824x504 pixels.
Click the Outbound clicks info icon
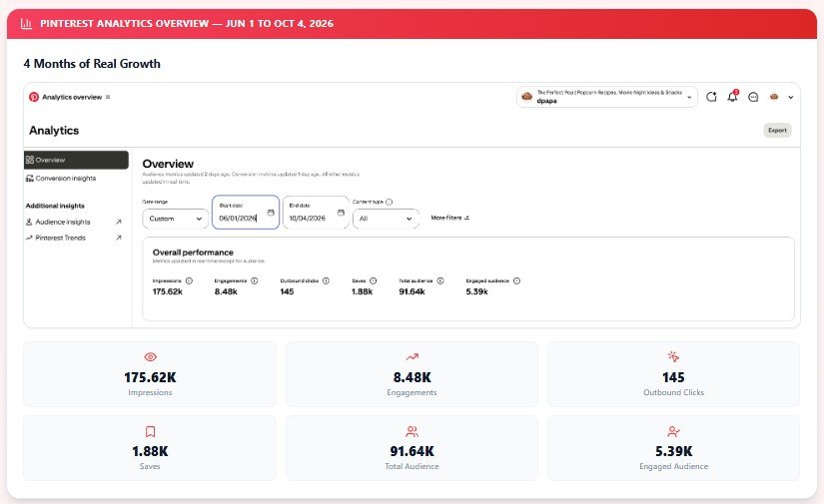pos(326,280)
